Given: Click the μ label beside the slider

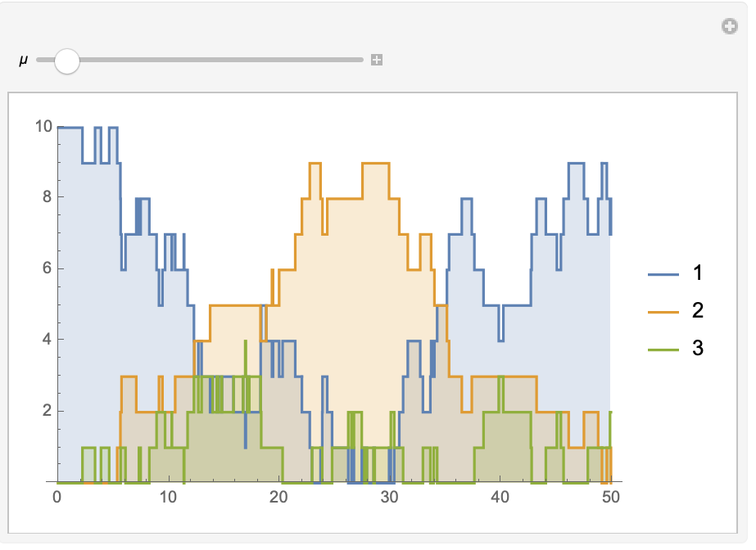Looking at the screenshot, I should (x=23, y=61).
